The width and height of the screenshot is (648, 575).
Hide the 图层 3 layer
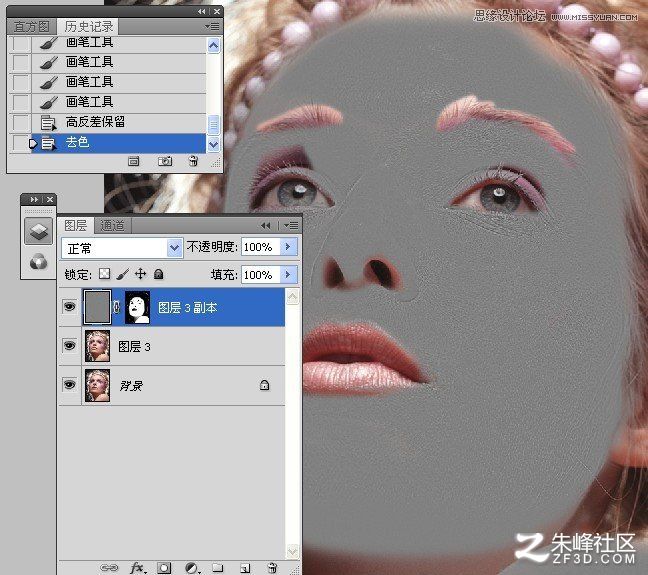pos(69,345)
